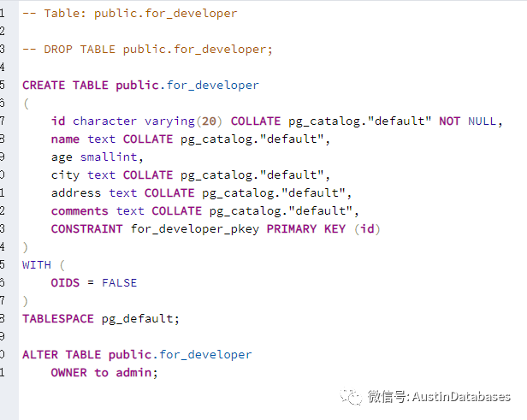Click the 'ALTER TABLE' keywords
Screen dimensions: 527x420
[x=62, y=355]
